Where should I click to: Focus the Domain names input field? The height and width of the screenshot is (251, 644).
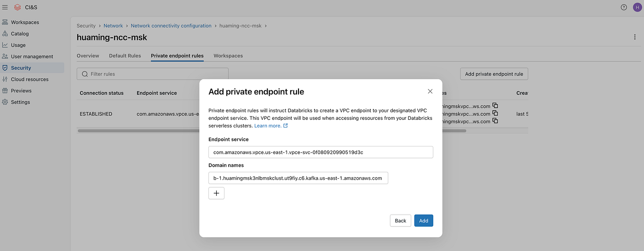point(298,178)
